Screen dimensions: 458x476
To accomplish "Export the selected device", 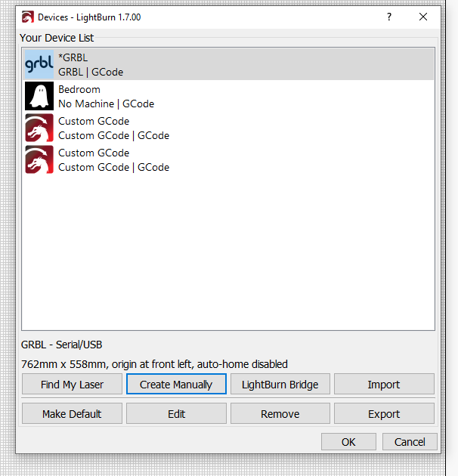I will pos(384,413).
